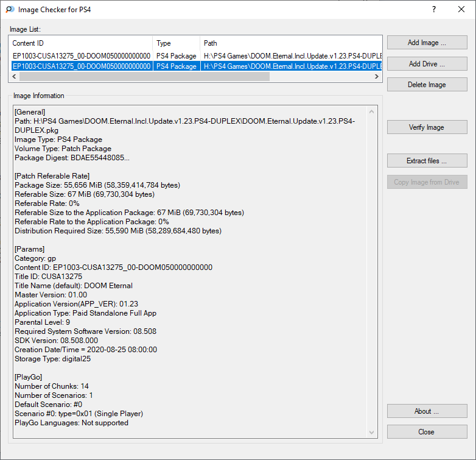Viewport: 476px width, 460px height.
Task: Click the Close button at bottom right
Action: tap(427, 432)
